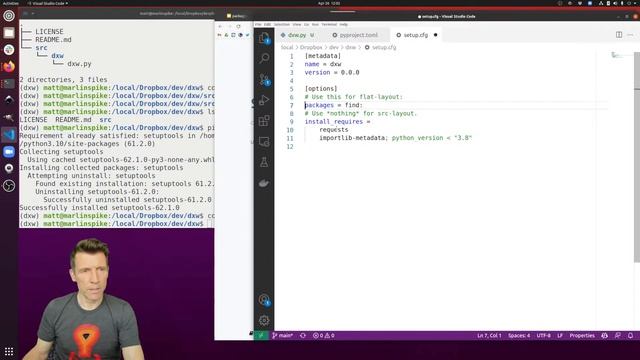Open the Docker whale view
Image resolution: width=640 pixels, height=360 pixels.
tap(264, 183)
